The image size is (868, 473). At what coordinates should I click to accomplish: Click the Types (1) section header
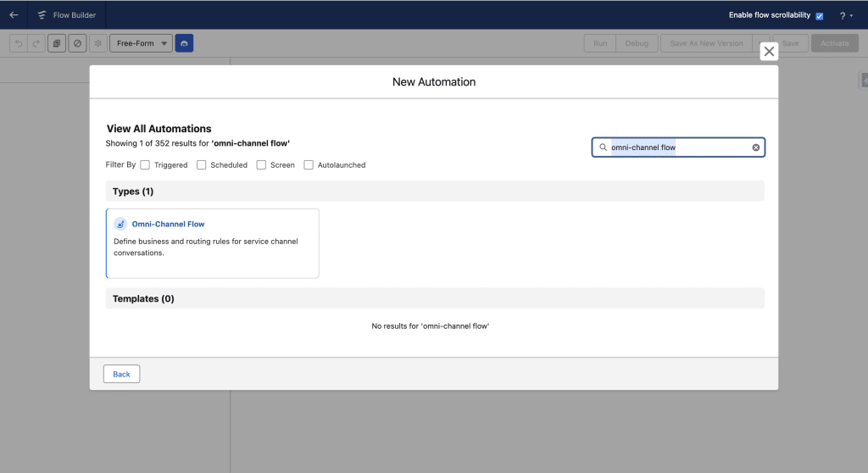coord(133,192)
